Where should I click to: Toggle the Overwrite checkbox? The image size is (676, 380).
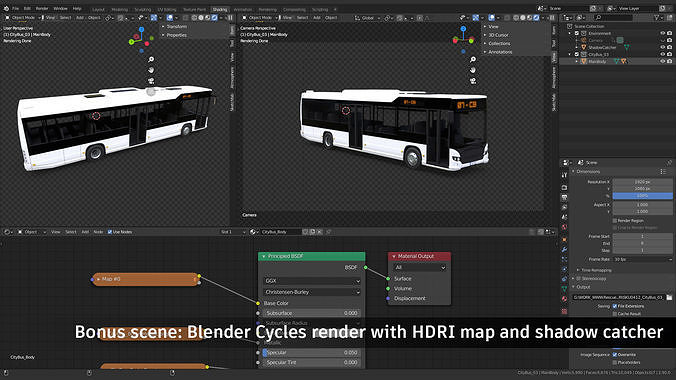click(615, 355)
